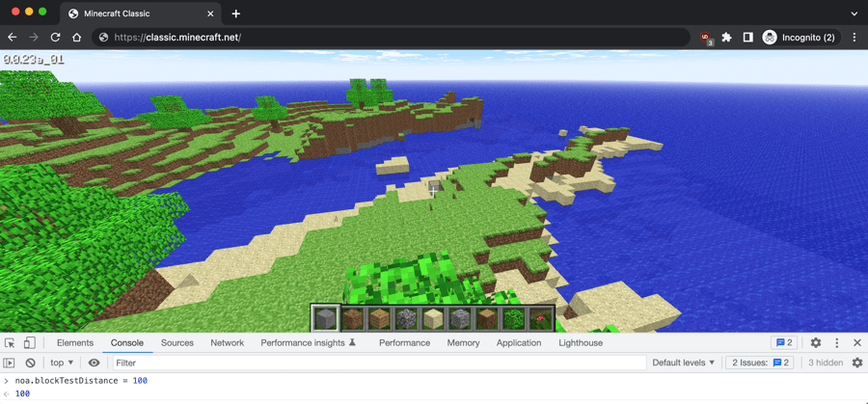The image size is (868, 404).
Task: Select the wood log block in hotbar
Action: pyautogui.click(x=487, y=319)
